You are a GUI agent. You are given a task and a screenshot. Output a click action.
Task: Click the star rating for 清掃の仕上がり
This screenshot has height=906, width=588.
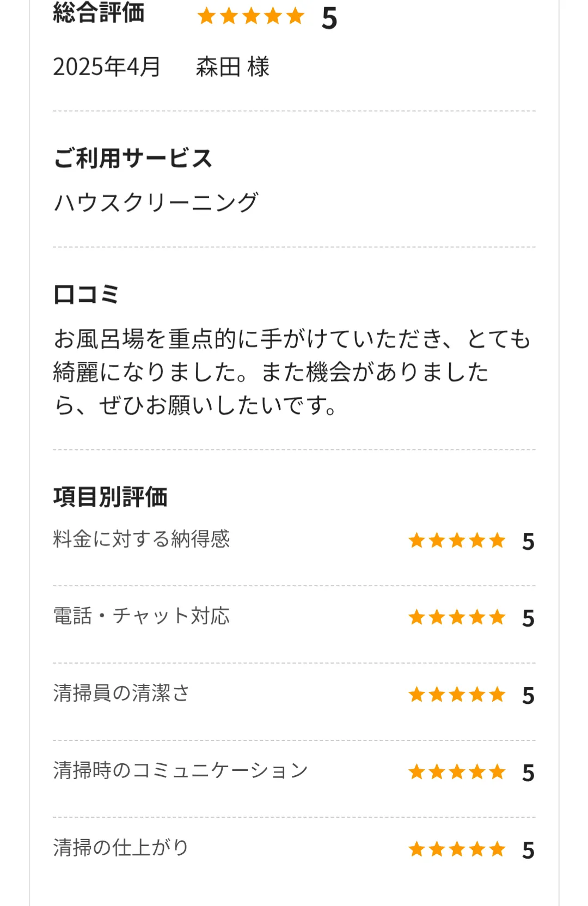[x=457, y=849]
